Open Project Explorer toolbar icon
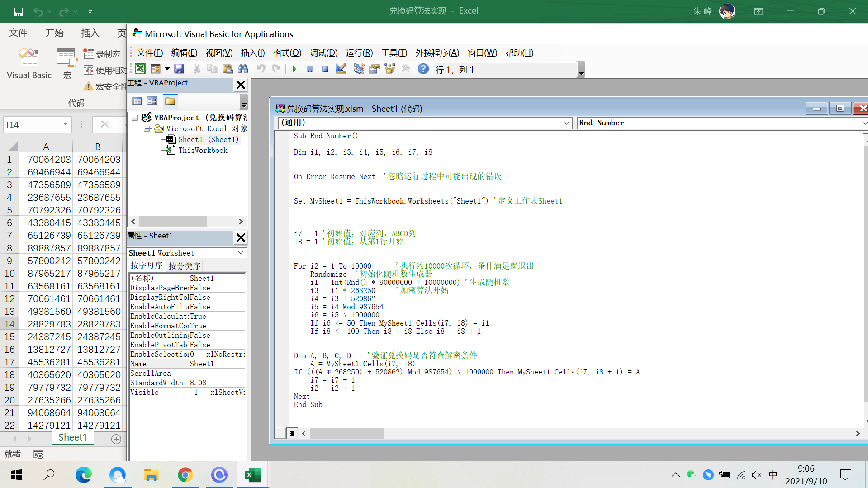Viewport: 868px width, 488px height. point(359,69)
